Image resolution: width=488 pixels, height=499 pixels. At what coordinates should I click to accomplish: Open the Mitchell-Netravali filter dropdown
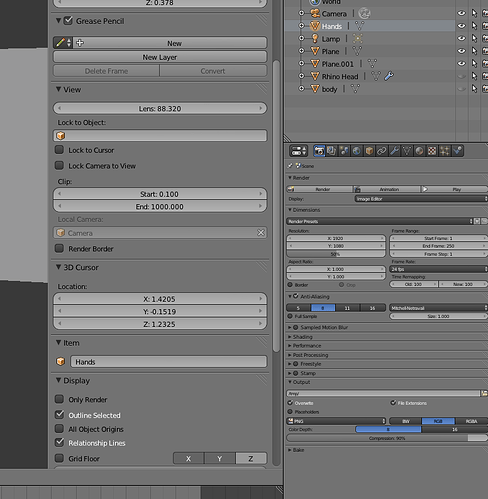point(438,308)
